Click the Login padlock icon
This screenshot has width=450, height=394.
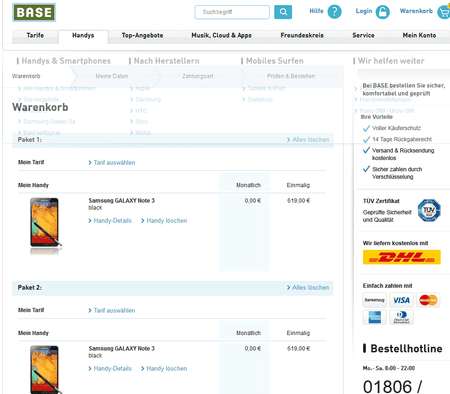[x=382, y=12]
